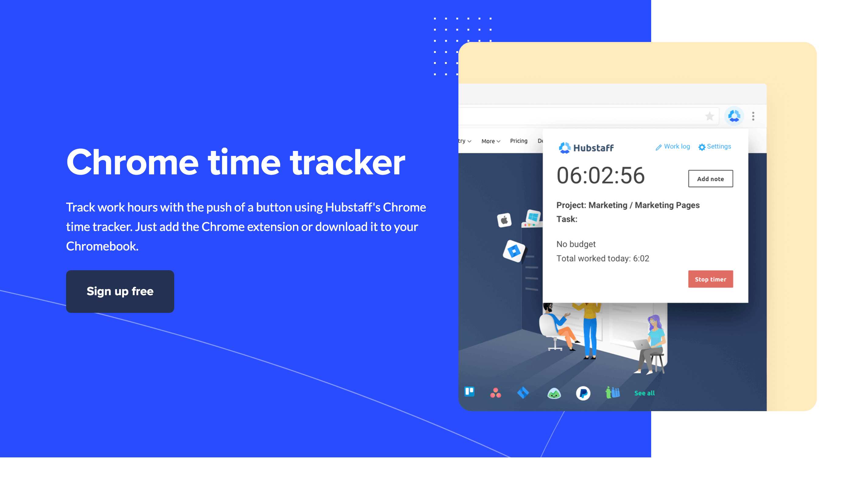
Task: Click See all integrations link
Action: point(644,392)
